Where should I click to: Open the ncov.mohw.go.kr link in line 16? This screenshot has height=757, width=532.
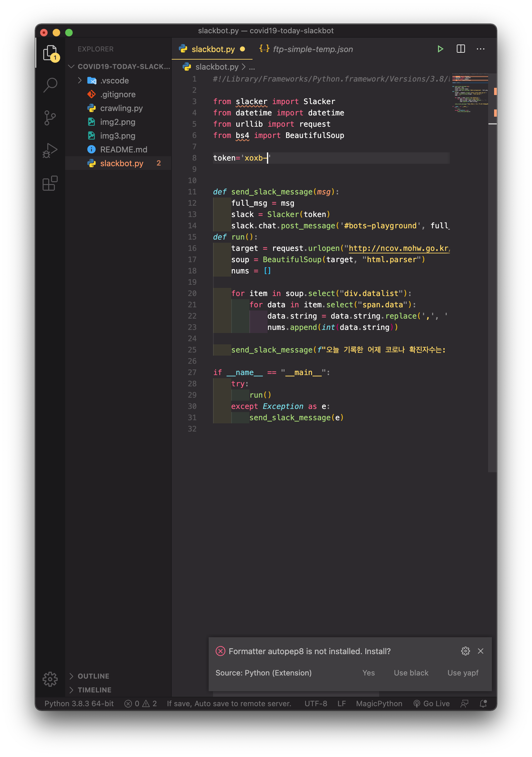pos(399,248)
